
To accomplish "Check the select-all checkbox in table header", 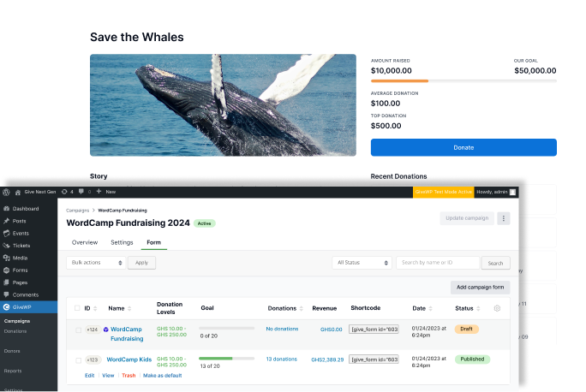I will tap(79, 308).
